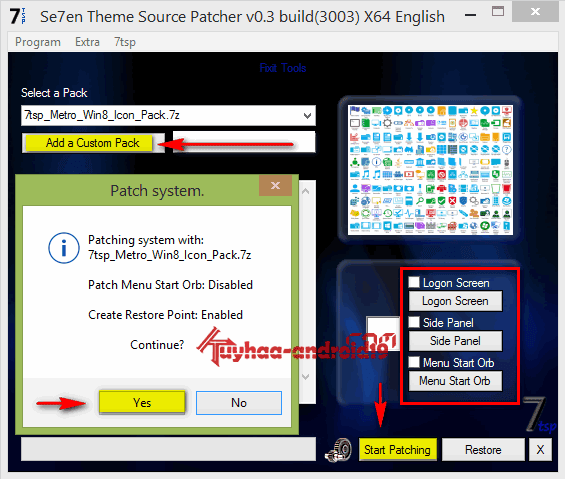
Task: Click Start Patching button
Action: pos(397,449)
